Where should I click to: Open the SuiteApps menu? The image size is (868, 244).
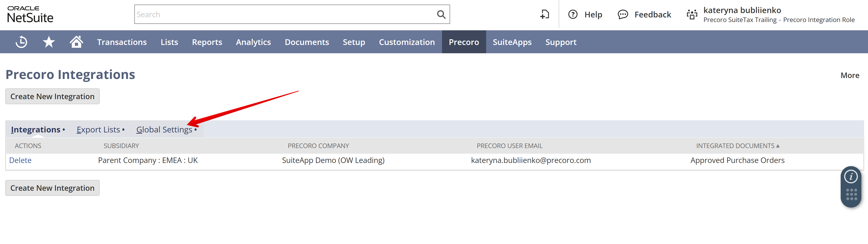[512, 42]
